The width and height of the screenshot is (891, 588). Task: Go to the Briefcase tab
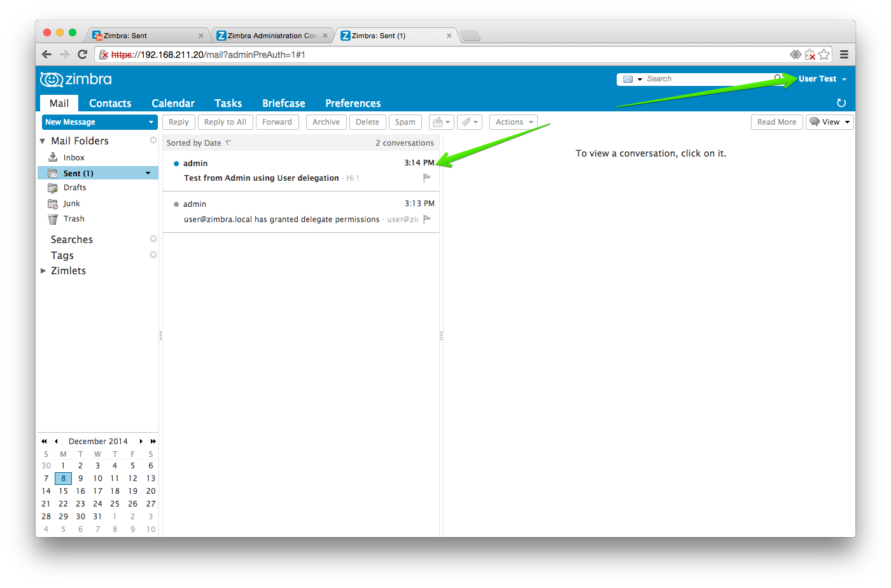click(284, 103)
